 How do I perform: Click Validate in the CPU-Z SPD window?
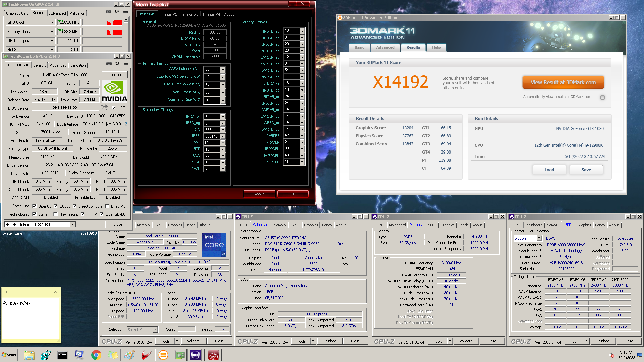pos(603,341)
